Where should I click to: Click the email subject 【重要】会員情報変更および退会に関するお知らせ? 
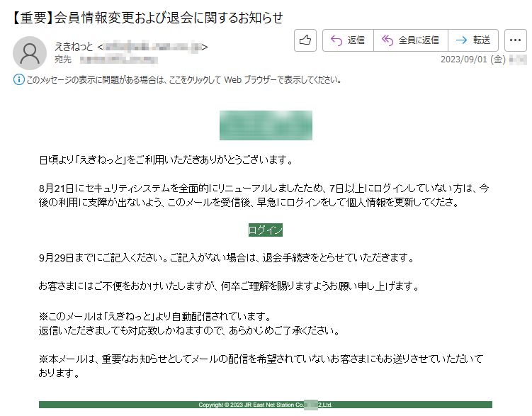point(147,17)
